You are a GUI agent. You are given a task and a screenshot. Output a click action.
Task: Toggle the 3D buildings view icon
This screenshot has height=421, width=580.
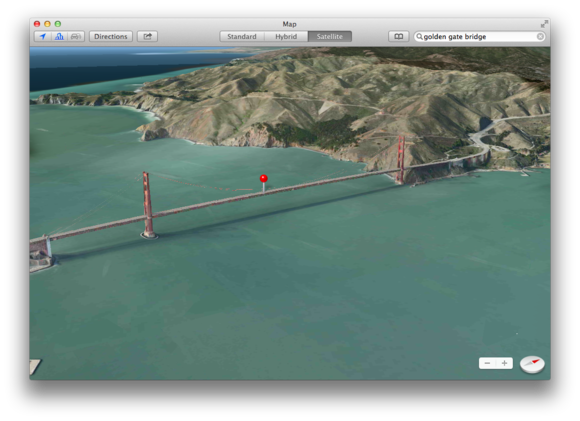point(59,37)
